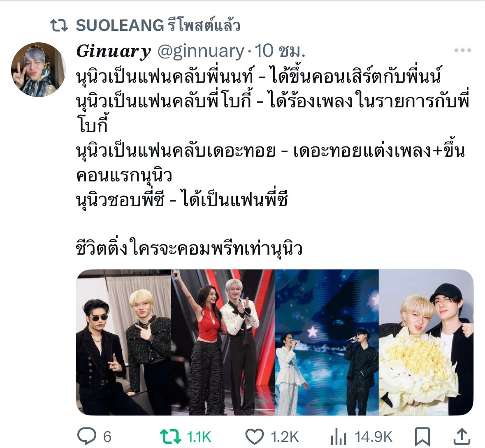Open the photo with red top woman
Viewport: 485px width, 448px height.
click(223, 343)
